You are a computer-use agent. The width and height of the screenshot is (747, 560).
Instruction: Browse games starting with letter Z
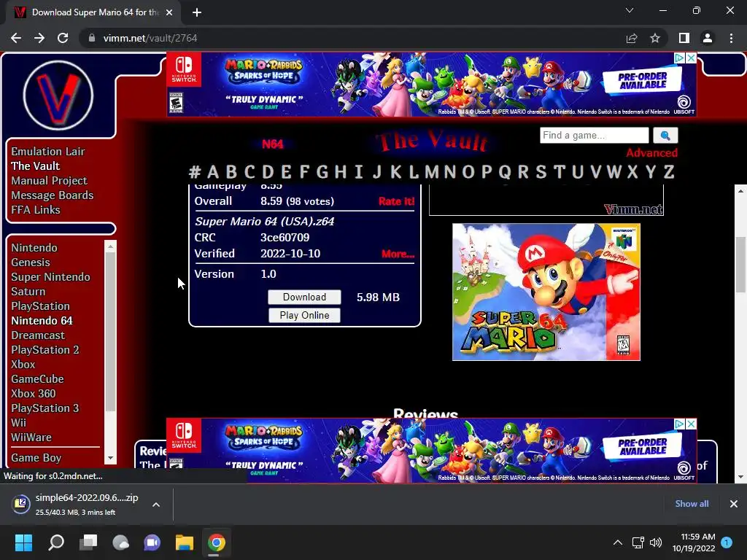[669, 172]
